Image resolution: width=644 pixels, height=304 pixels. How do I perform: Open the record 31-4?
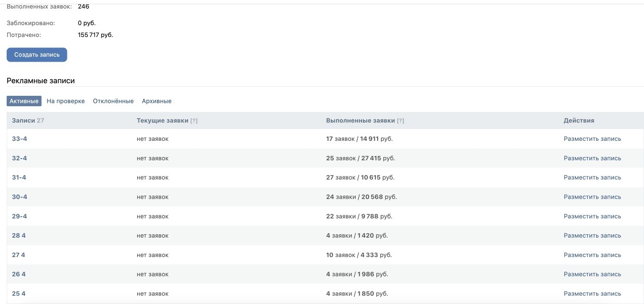point(19,177)
